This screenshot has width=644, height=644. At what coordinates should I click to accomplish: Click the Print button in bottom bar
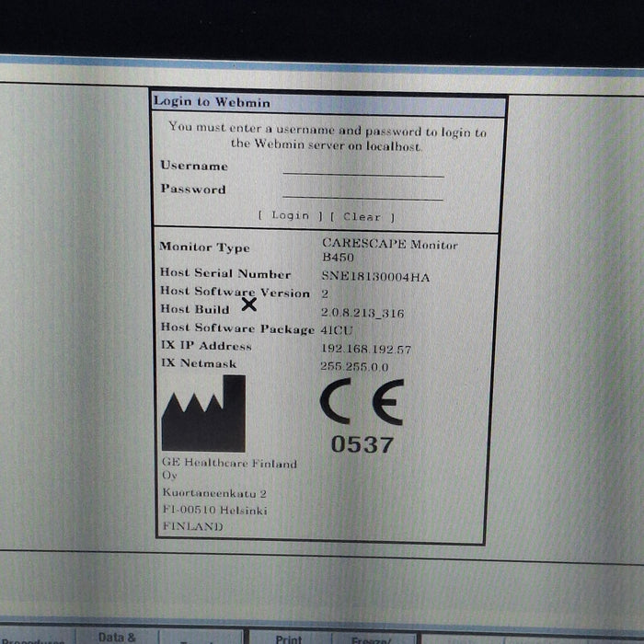[x=289, y=638]
